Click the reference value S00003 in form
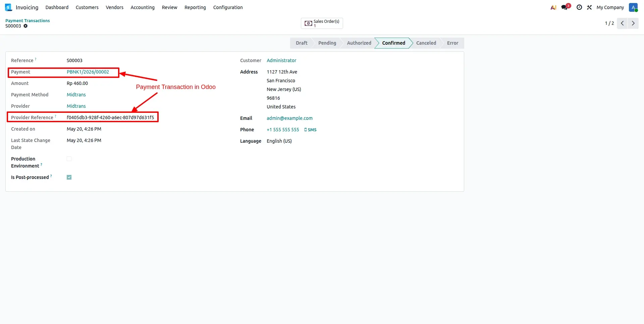Viewport: 644px width, 324px height. [74, 60]
